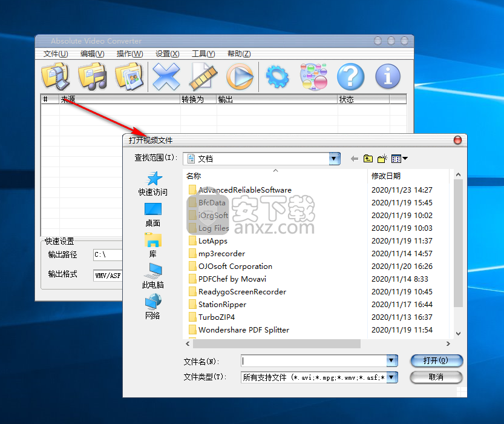Image resolution: width=504 pixels, height=424 pixels.
Task: Sort by the 名称 name column header
Action: click(x=275, y=176)
